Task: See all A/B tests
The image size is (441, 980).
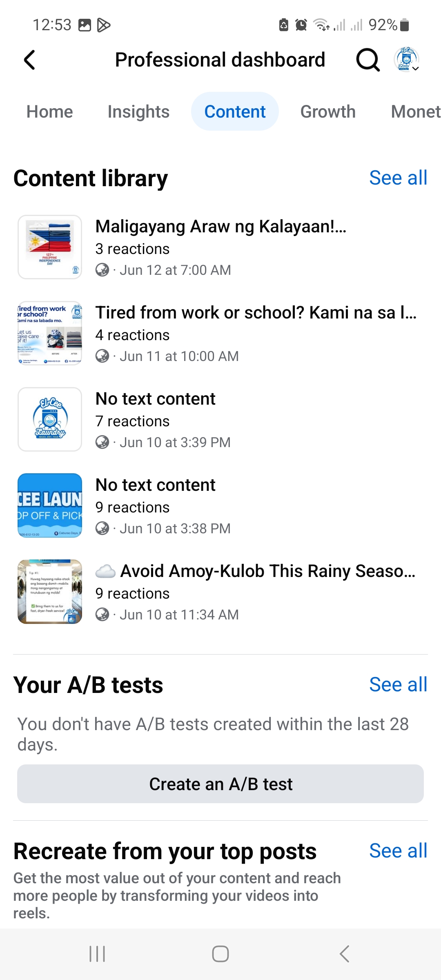Action: tap(398, 684)
